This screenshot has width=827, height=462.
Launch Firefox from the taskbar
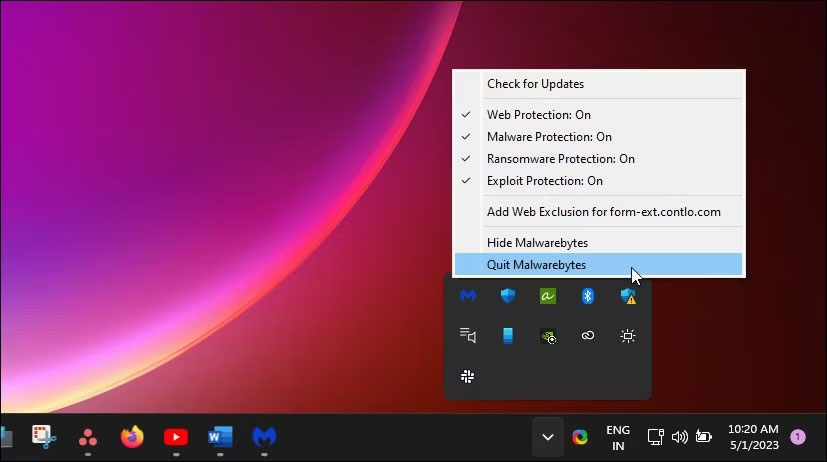(x=132, y=437)
